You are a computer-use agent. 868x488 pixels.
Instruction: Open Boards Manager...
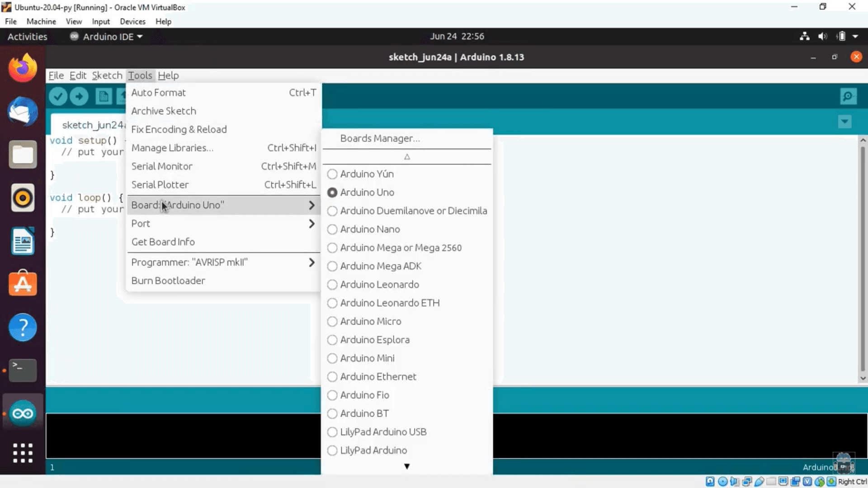407,139
